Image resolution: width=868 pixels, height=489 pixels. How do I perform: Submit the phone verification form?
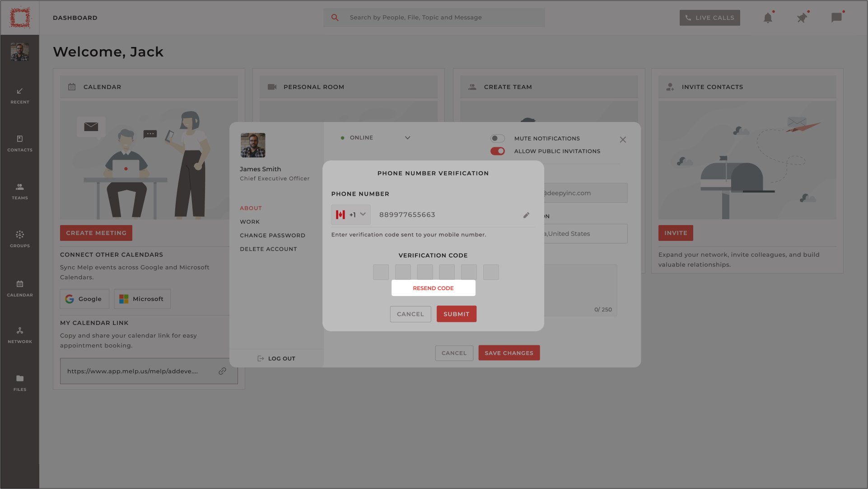[456, 314]
